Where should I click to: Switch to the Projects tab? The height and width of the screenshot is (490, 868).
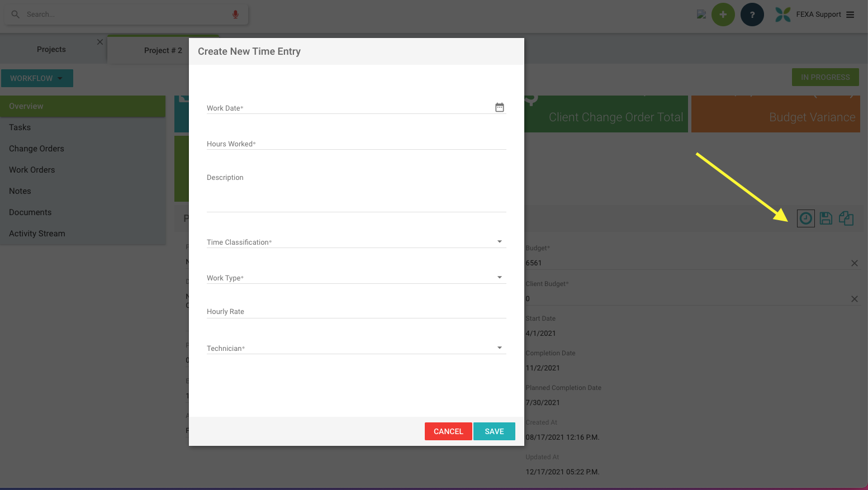click(51, 50)
